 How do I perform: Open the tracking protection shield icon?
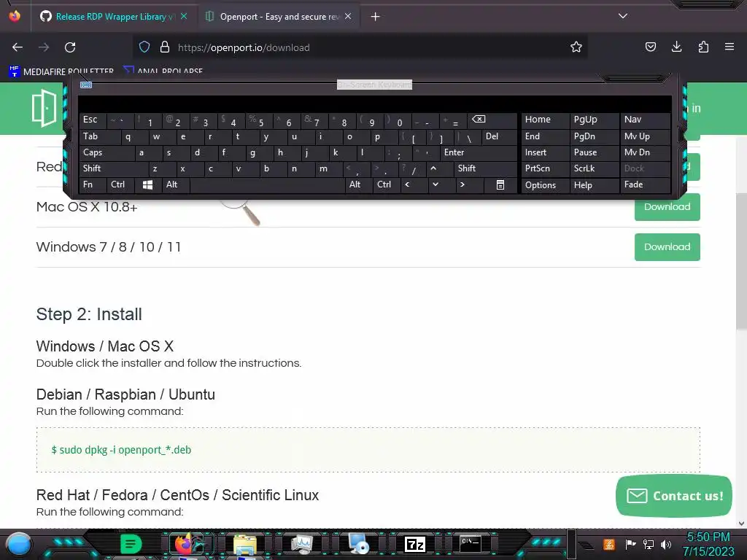point(144,47)
